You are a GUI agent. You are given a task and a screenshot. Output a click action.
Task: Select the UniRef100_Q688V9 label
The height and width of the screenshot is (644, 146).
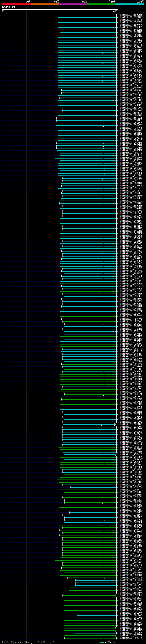[x=131, y=256]
